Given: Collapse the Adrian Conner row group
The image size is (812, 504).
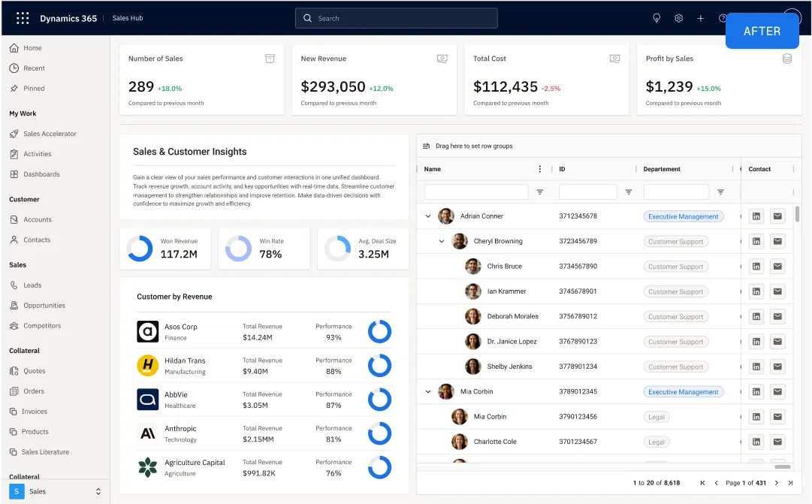Looking at the screenshot, I should click(428, 216).
